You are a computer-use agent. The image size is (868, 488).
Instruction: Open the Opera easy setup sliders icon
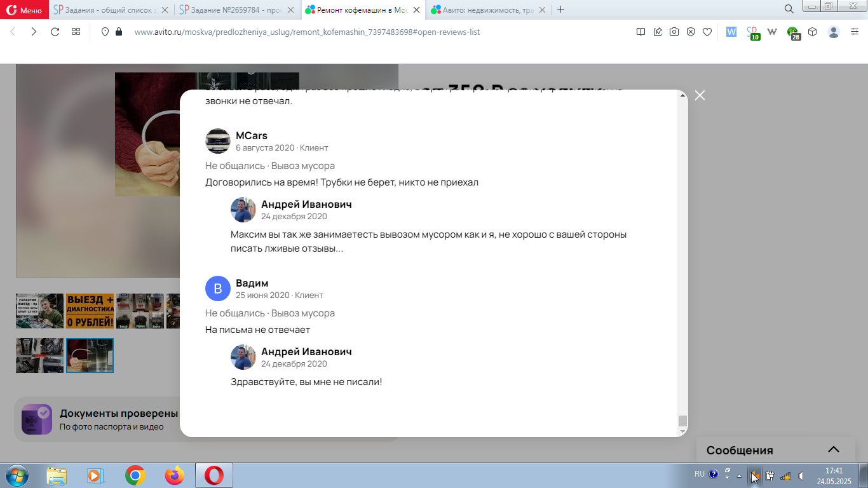pos(854,32)
